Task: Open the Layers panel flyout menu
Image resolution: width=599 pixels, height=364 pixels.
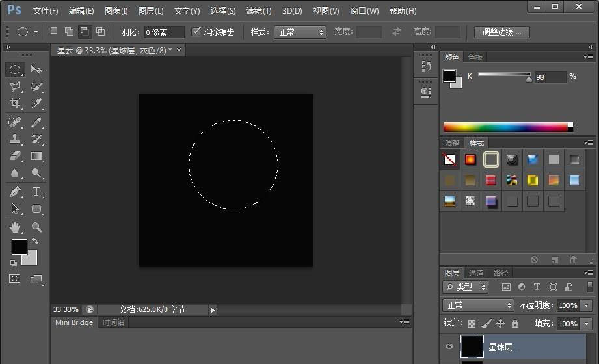Action: 589,273
